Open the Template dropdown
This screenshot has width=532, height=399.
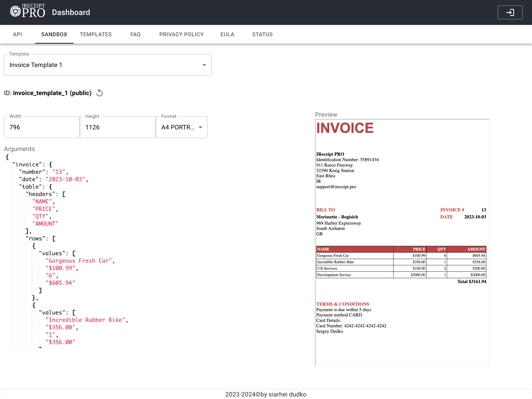pyautogui.click(x=108, y=65)
